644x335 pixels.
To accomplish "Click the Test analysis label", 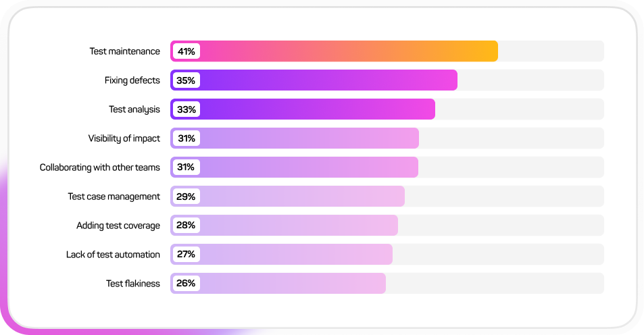I will [134, 109].
